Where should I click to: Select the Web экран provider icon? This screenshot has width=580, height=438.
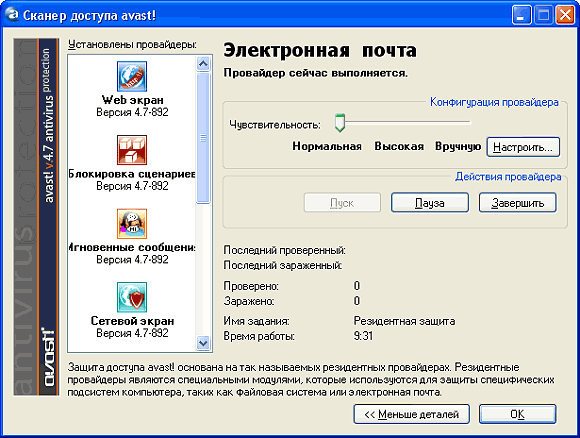tap(132, 76)
